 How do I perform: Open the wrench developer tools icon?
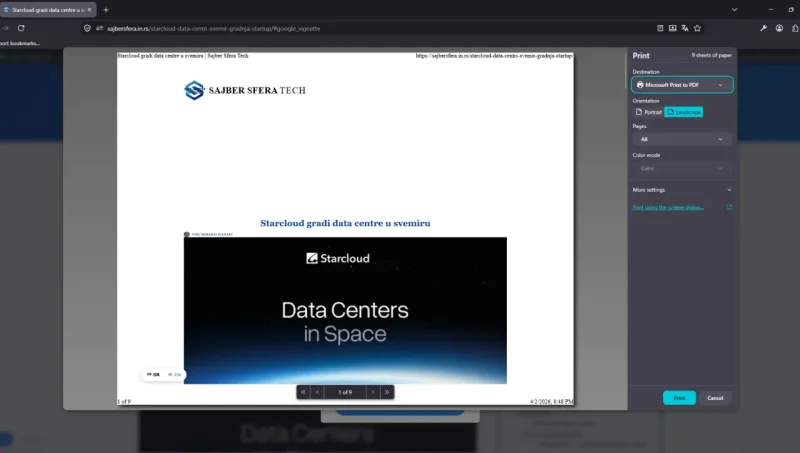[x=763, y=28]
